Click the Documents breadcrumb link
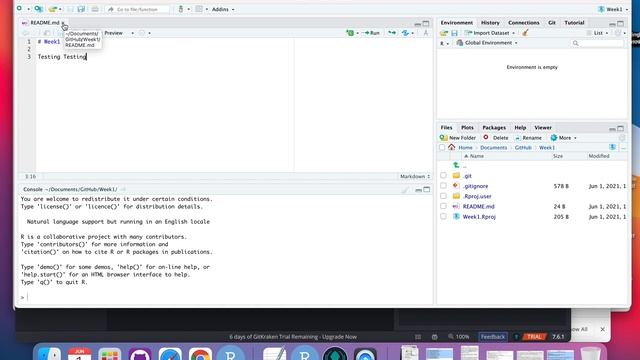 coord(493,147)
